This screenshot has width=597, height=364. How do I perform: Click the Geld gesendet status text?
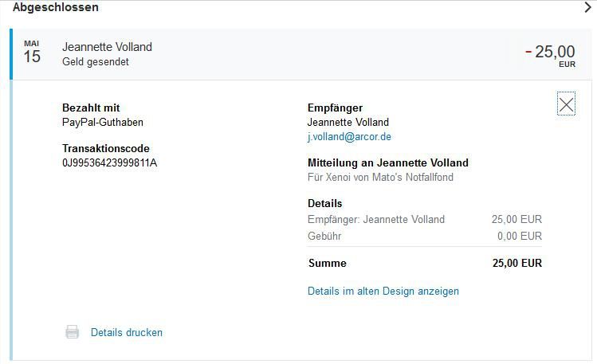[x=96, y=61]
